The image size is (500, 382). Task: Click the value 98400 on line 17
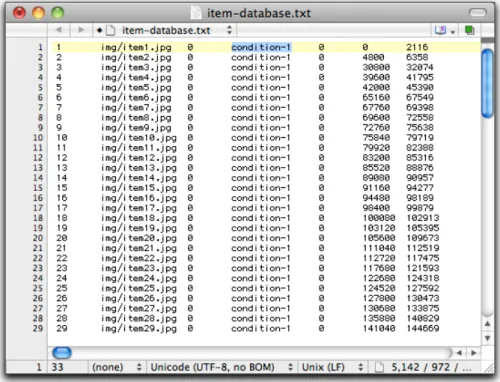pos(376,208)
